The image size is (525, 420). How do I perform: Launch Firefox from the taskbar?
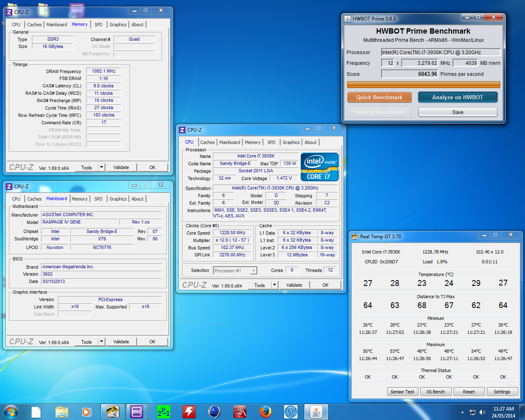click(x=265, y=412)
